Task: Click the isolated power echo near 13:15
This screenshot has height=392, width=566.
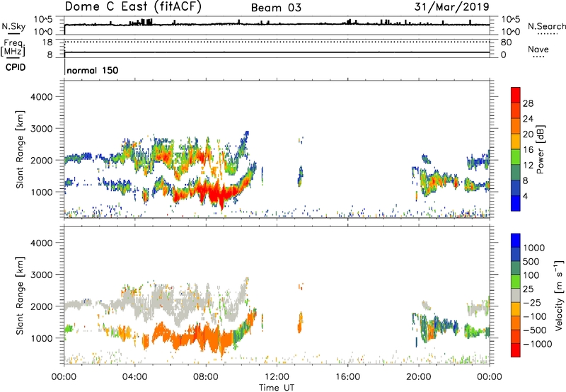Action: point(300,176)
